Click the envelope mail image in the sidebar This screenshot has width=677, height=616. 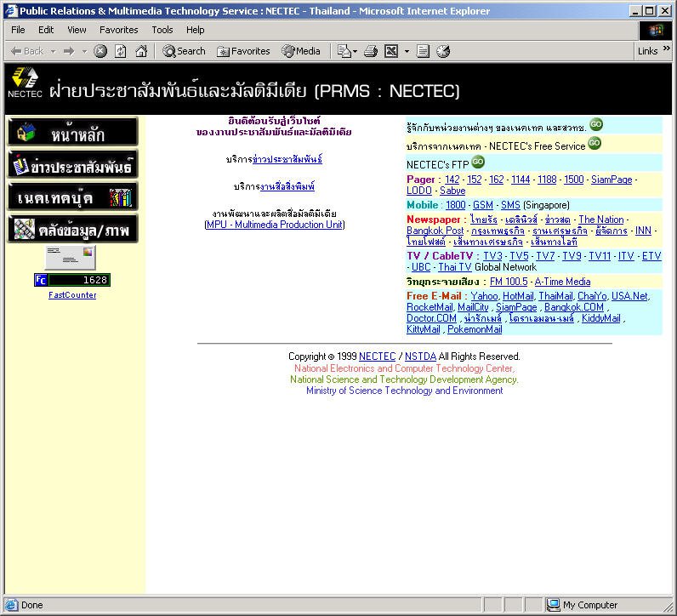(71, 256)
